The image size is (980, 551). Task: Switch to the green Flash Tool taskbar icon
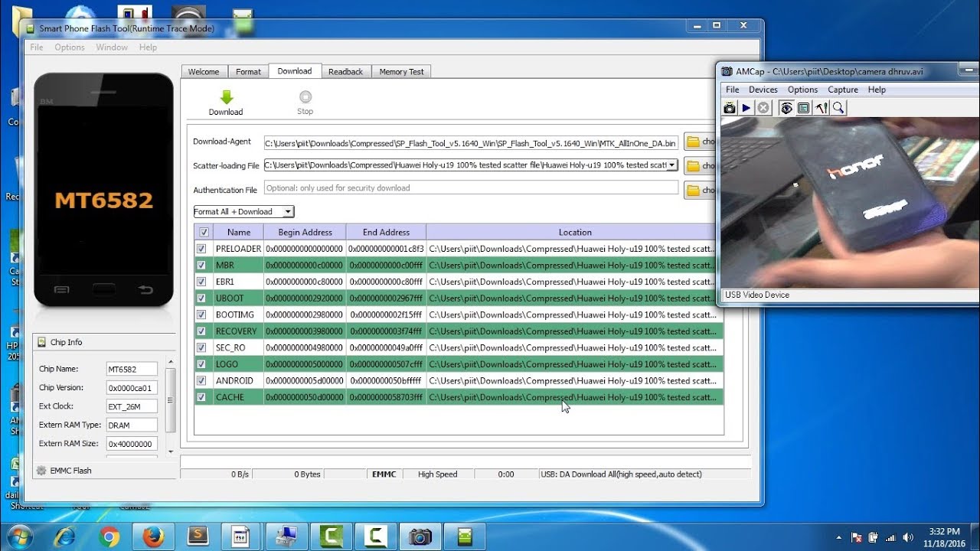(x=465, y=536)
